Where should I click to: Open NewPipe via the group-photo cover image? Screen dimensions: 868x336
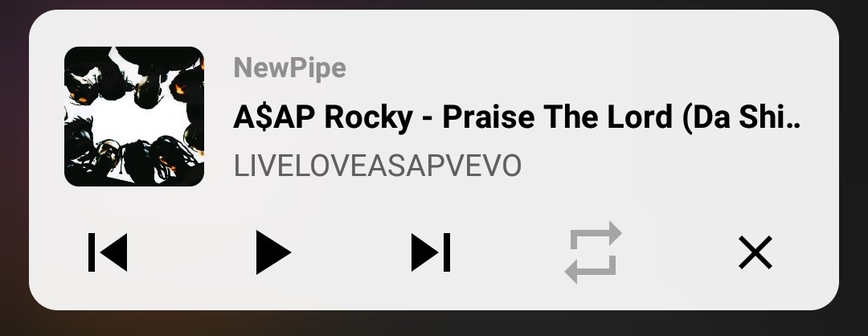pyautogui.click(x=134, y=117)
